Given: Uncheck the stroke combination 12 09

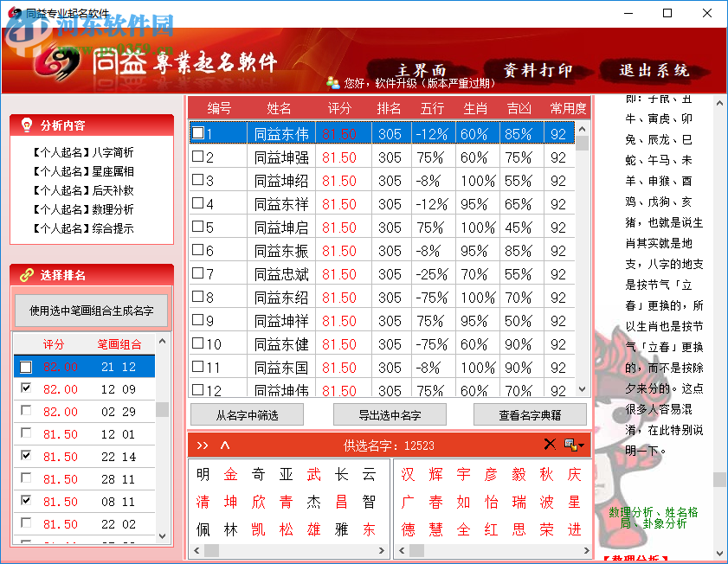Looking at the screenshot, I should (26, 388).
